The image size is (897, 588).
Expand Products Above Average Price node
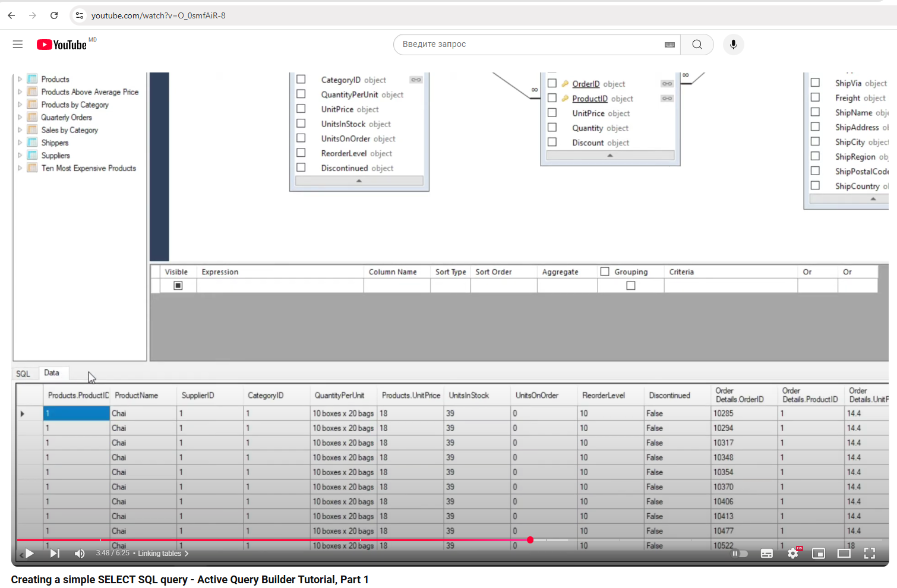pos(20,92)
